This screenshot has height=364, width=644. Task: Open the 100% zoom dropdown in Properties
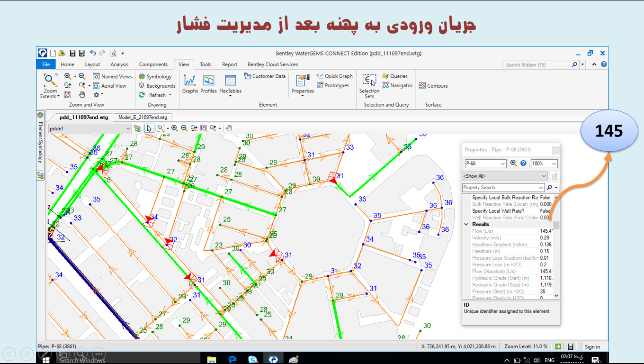[554, 164]
